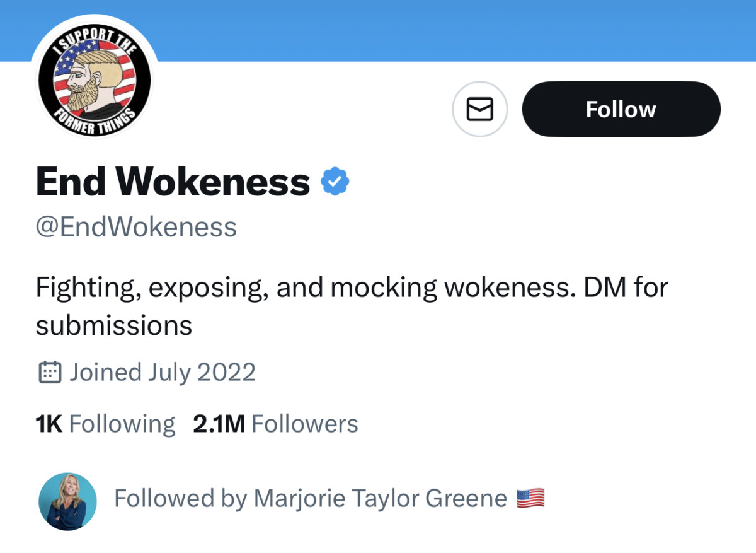This screenshot has width=756, height=553.
Task: Click the bio line starting with Fighting
Action: 351,288
